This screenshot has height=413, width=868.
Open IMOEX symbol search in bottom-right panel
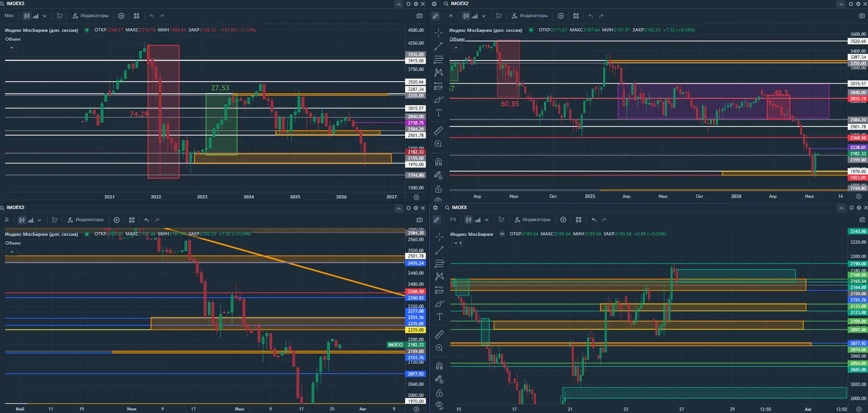coord(456,208)
